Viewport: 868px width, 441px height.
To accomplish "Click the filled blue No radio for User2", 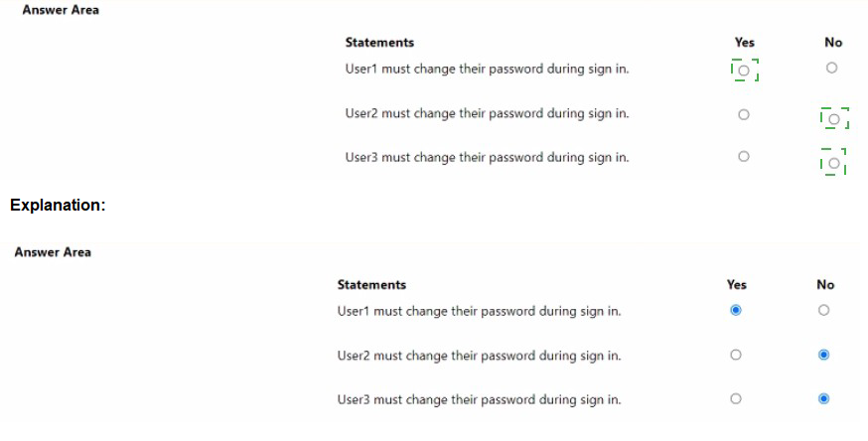I will [823, 355].
